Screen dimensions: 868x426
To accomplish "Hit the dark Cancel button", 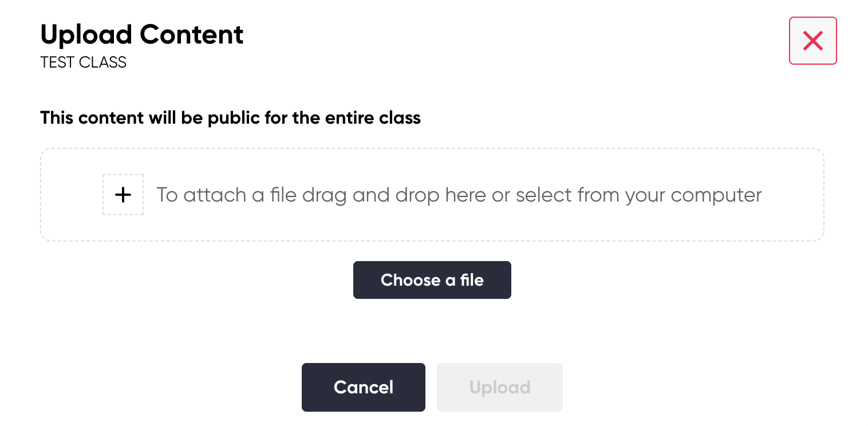I will coord(363,387).
